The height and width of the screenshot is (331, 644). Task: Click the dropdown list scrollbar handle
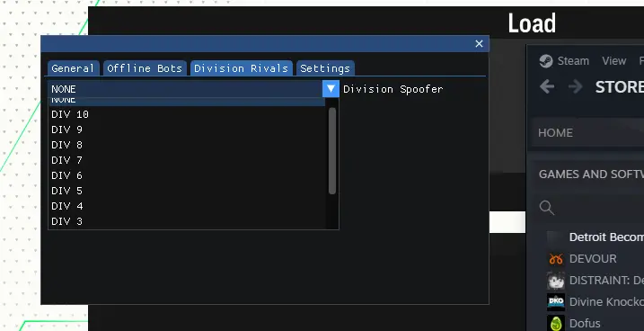click(x=332, y=151)
